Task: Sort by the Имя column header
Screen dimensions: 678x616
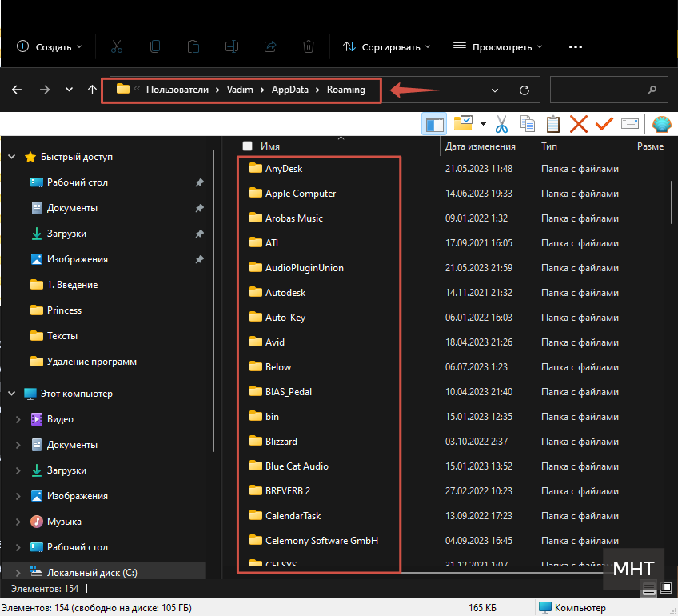Action: [270, 146]
